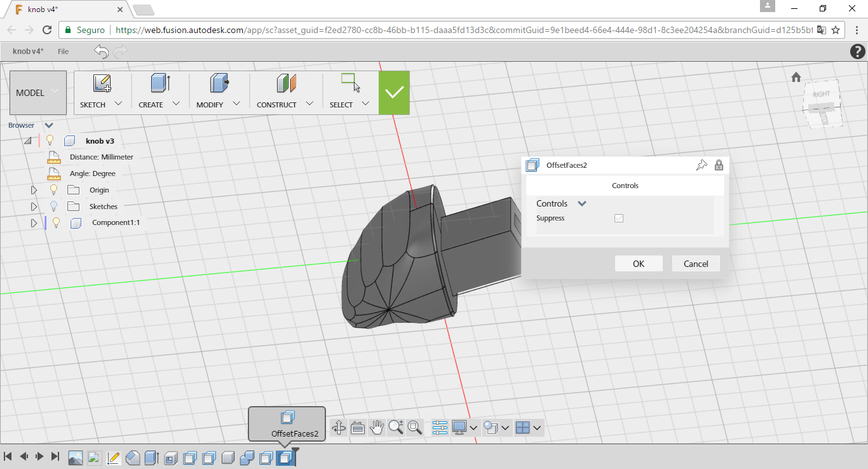Select the sketch pencil timeline feature
The width and height of the screenshot is (868, 469).
[113, 458]
